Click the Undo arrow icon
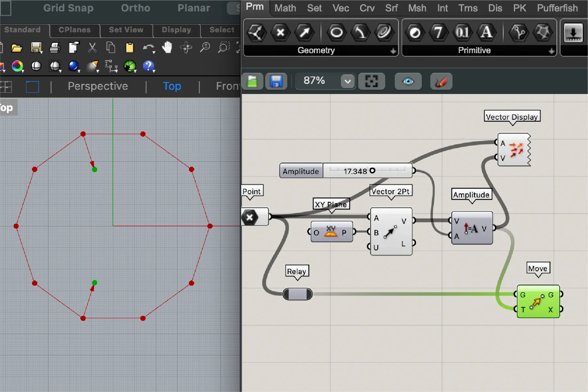This screenshot has width=588, height=392. point(148,48)
